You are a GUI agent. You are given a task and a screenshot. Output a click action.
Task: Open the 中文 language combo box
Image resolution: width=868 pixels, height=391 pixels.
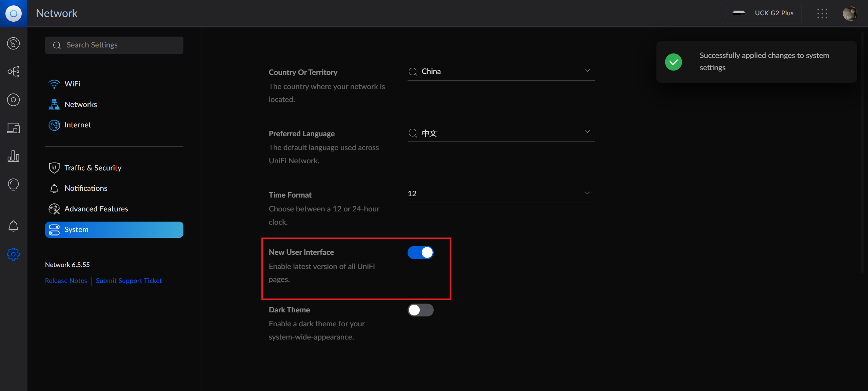click(x=501, y=133)
